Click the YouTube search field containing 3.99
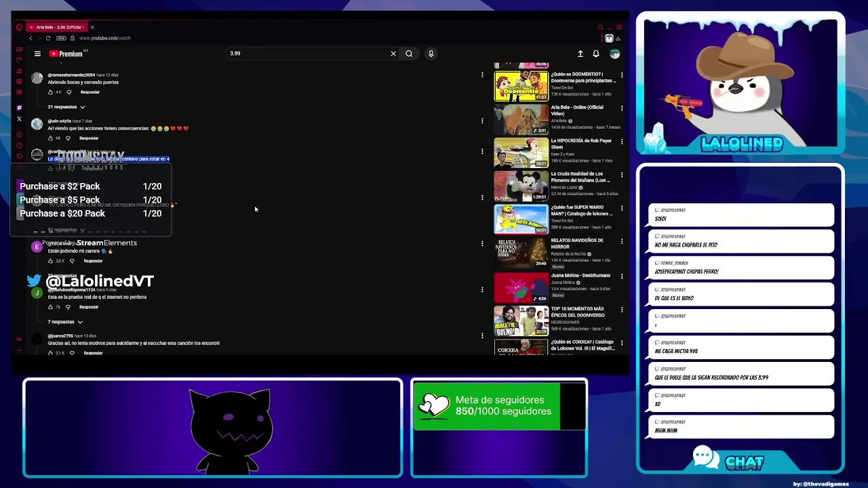 click(305, 54)
